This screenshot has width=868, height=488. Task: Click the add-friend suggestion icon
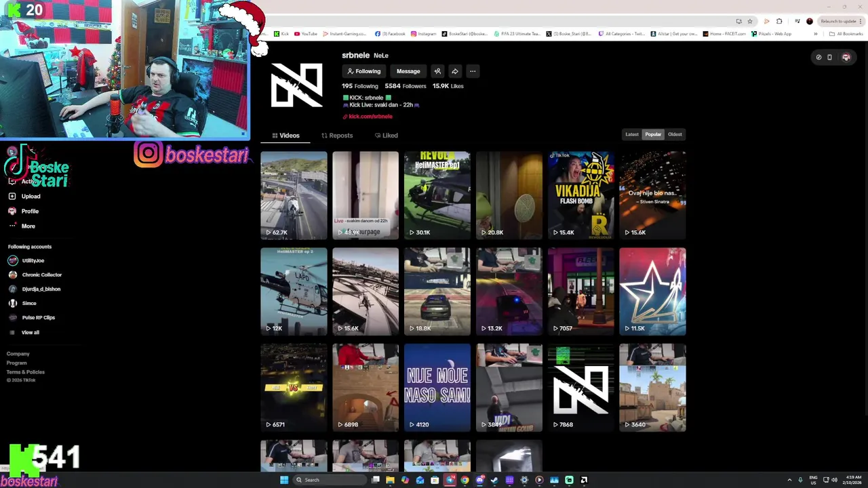pos(437,71)
